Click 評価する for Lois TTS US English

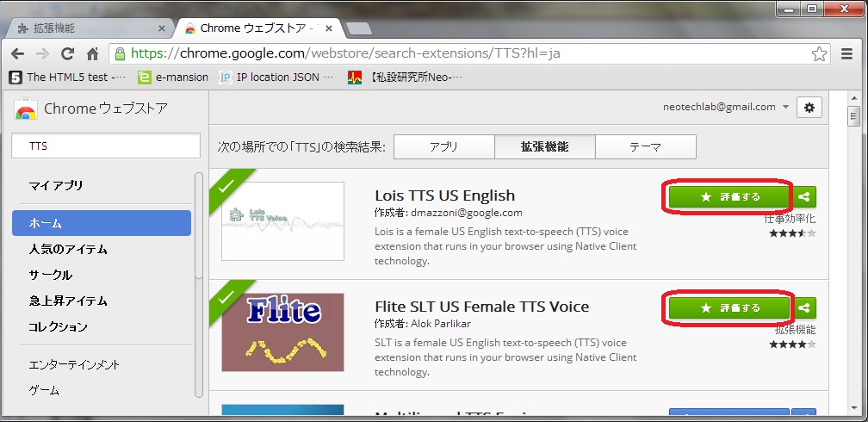[729, 196]
